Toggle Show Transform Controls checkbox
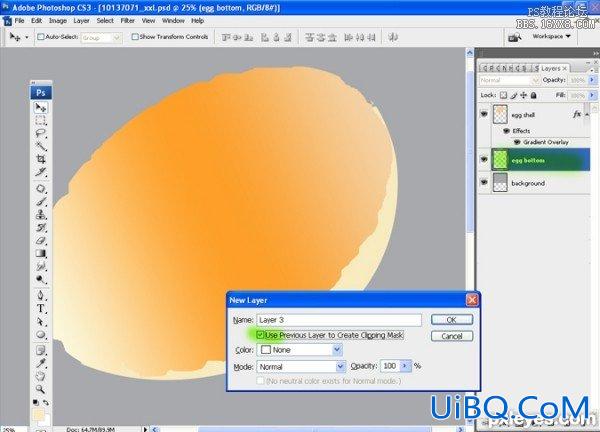The width and height of the screenshot is (600, 432). pos(135,37)
